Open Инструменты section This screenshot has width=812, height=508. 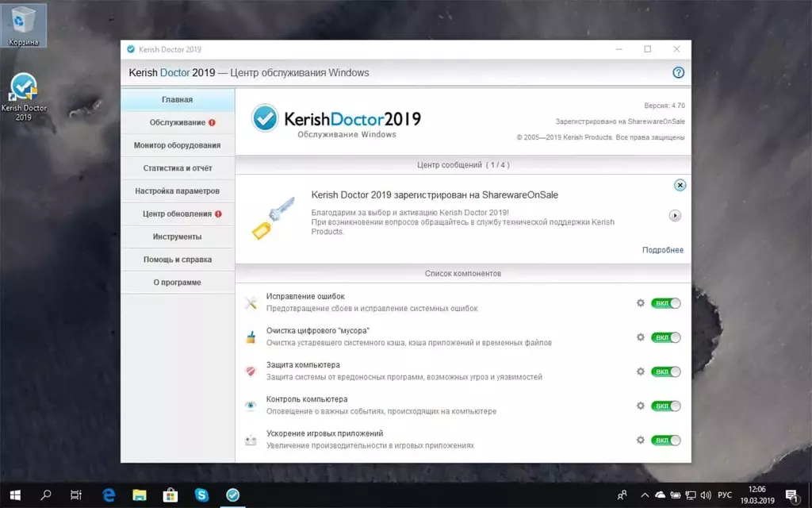tap(178, 237)
